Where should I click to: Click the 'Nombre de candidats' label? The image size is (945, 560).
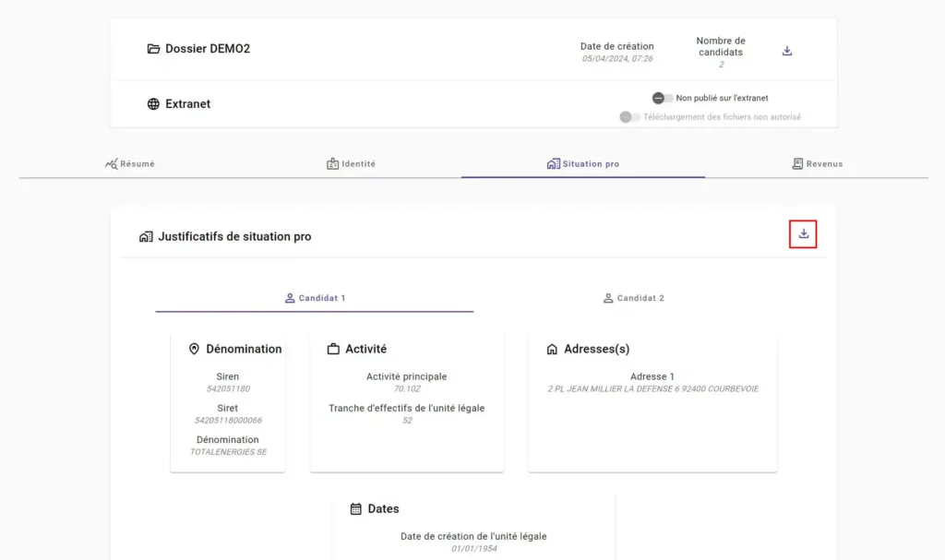tap(721, 46)
